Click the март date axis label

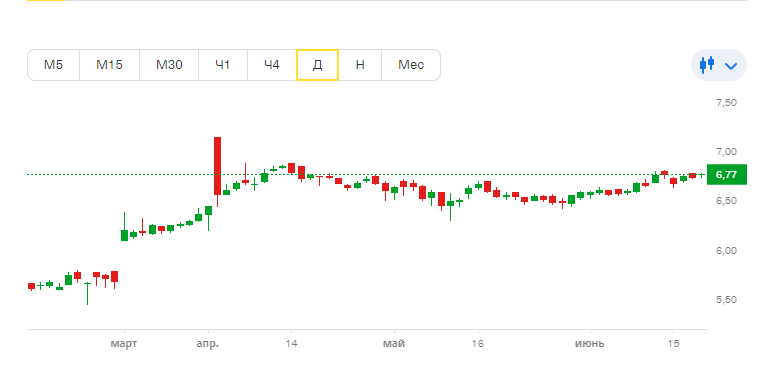[124, 343]
